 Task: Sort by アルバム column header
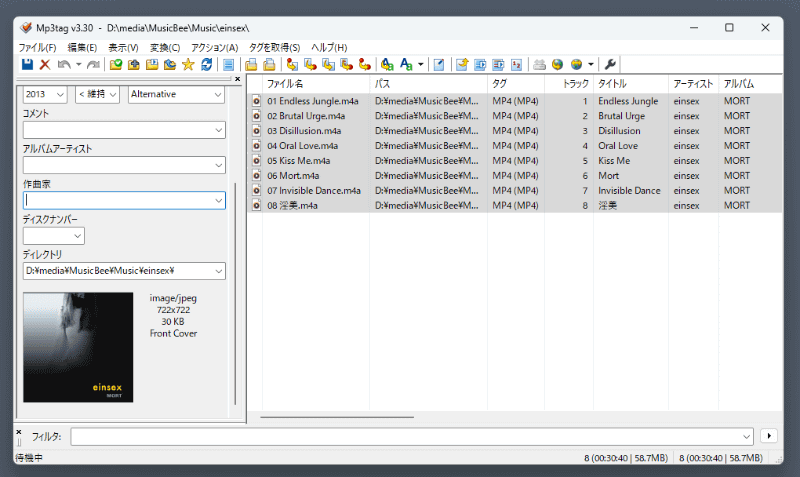click(750, 84)
